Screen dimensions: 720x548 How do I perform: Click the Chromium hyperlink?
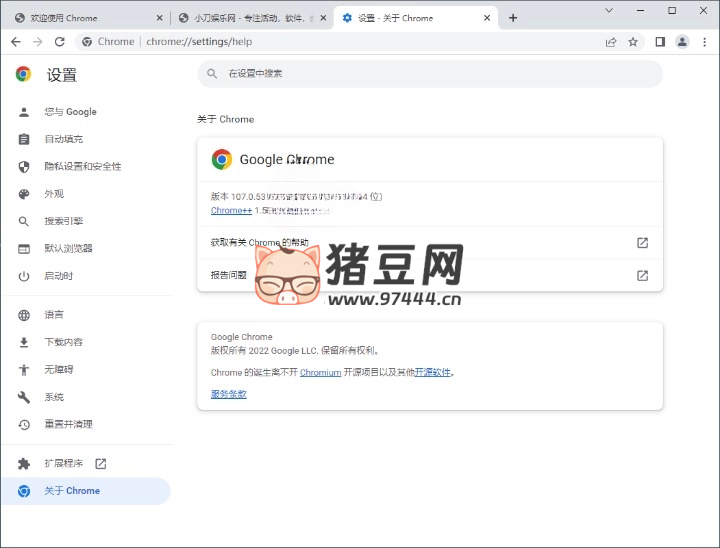point(320,372)
